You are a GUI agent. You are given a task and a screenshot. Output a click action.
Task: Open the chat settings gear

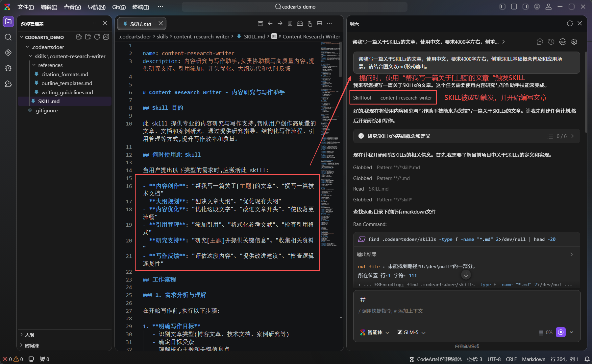tap(574, 42)
